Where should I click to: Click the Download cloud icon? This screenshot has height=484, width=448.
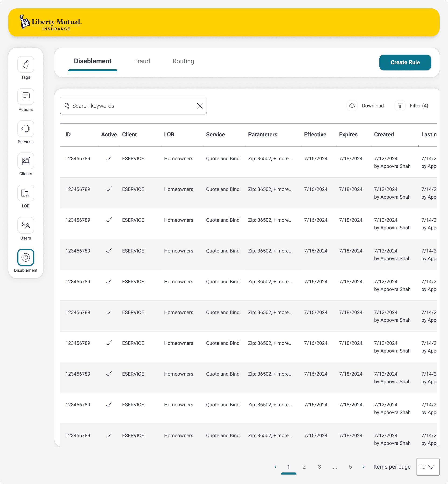[x=352, y=106]
